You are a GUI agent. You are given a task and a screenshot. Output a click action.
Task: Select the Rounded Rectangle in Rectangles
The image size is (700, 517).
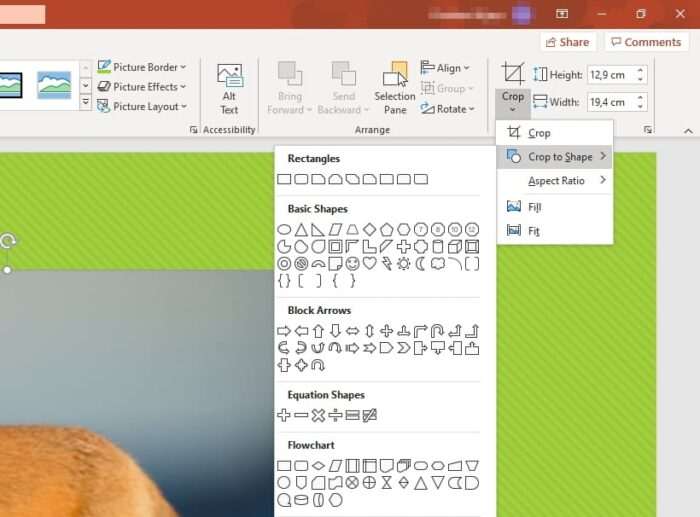(301, 179)
